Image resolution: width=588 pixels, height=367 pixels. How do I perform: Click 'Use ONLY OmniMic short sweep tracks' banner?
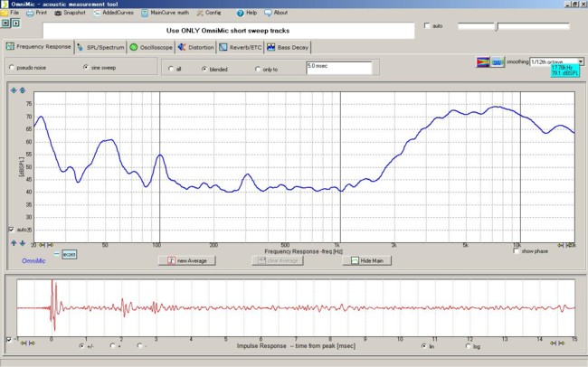(228, 31)
